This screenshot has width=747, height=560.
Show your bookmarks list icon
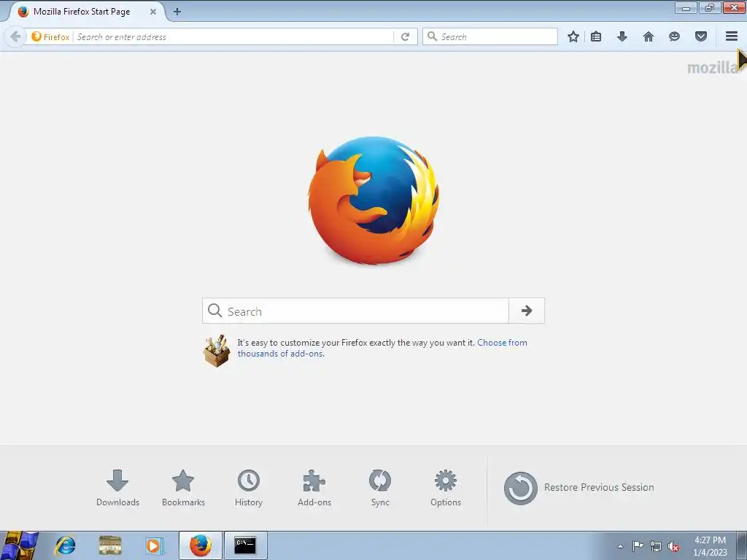click(x=596, y=36)
